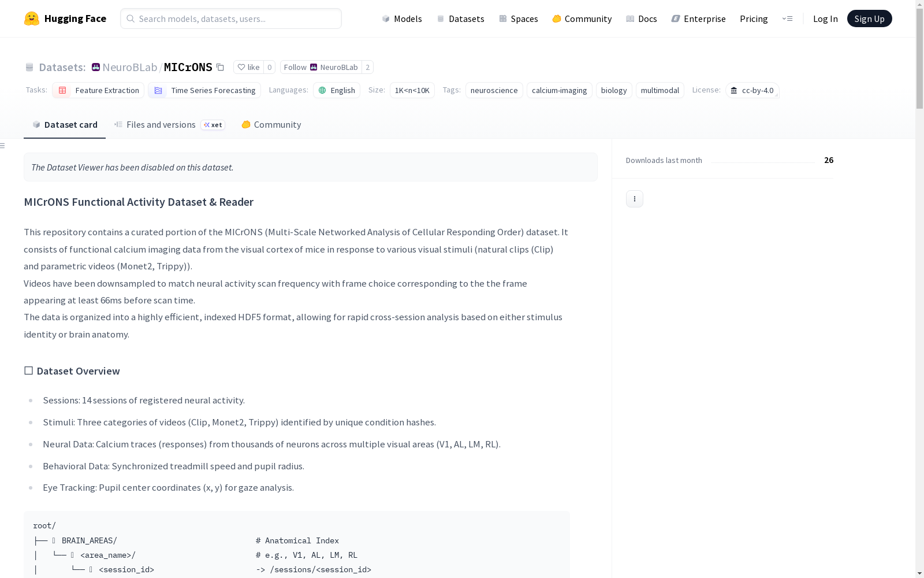Click the "Sessions: 14 sessions" bullet text

(x=144, y=400)
